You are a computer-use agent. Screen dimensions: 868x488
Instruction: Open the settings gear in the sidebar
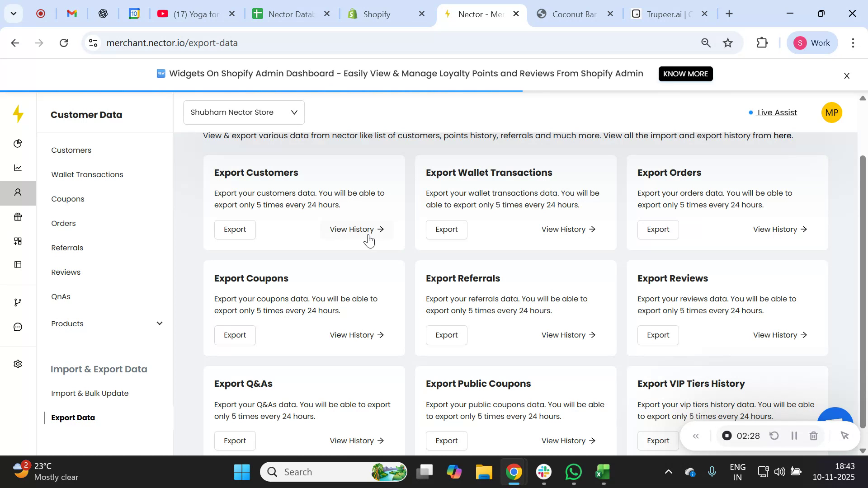[x=18, y=364]
